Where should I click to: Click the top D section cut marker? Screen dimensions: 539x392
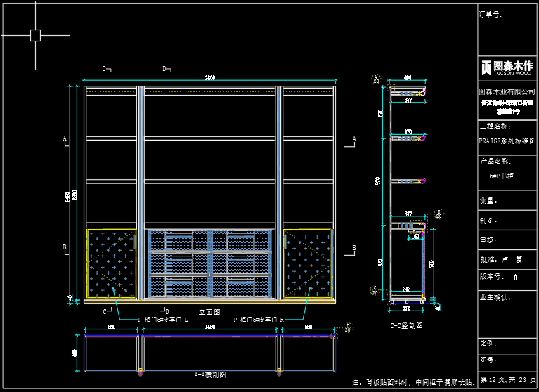[x=167, y=70]
